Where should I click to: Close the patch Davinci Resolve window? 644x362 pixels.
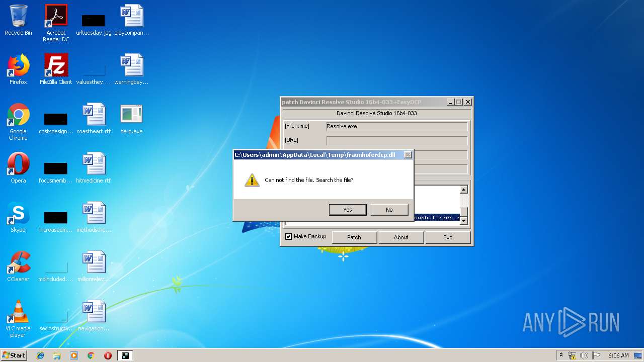pyautogui.click(x=467, y=102)
